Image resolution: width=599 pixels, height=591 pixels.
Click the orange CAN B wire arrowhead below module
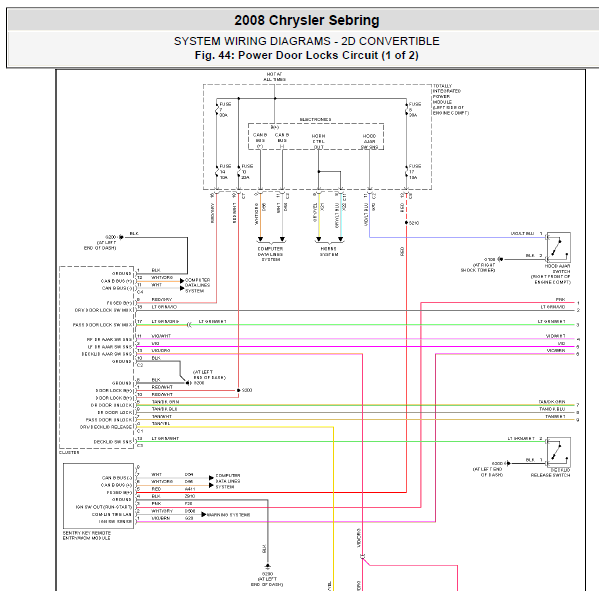(260, 240)
